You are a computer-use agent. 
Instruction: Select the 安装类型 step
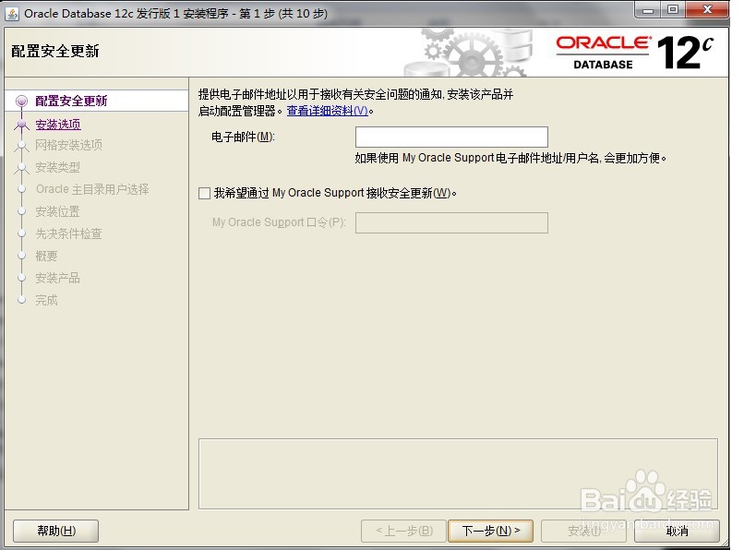pyautogui.click(x=57, y=167)
